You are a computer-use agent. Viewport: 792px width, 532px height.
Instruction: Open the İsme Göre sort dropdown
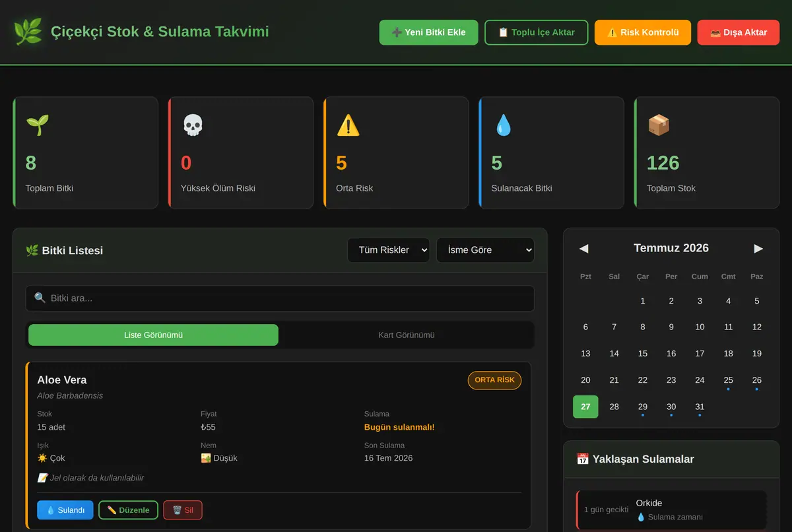click(485, 250)
